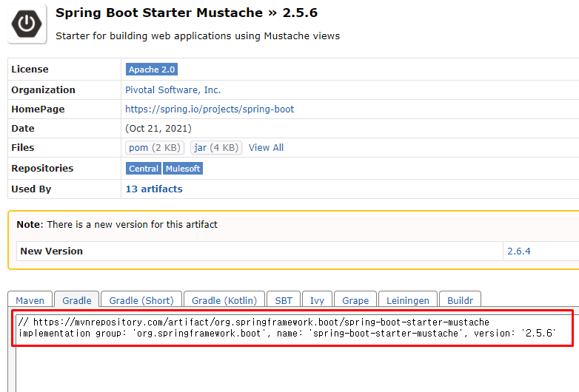Switch to the Gradle (Short) tab
Viewport: 579px width, 392px height.
[x=141, y=300]
